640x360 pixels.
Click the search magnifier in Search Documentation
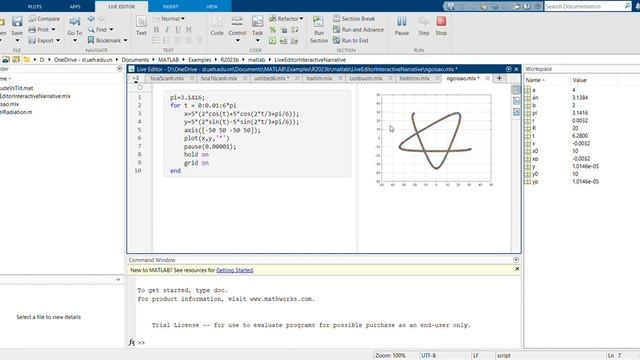(x=627, y=6)
